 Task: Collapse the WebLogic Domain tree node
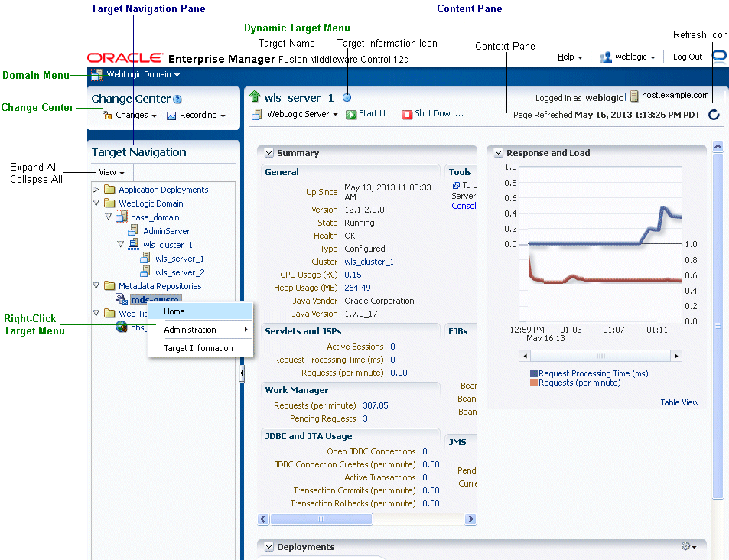pos(96,203)
